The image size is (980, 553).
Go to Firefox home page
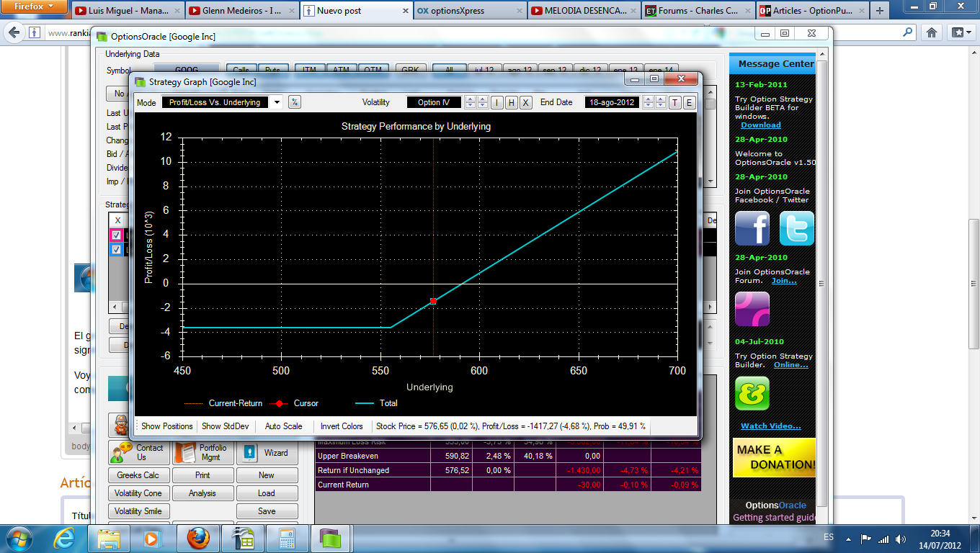point(932,32)
